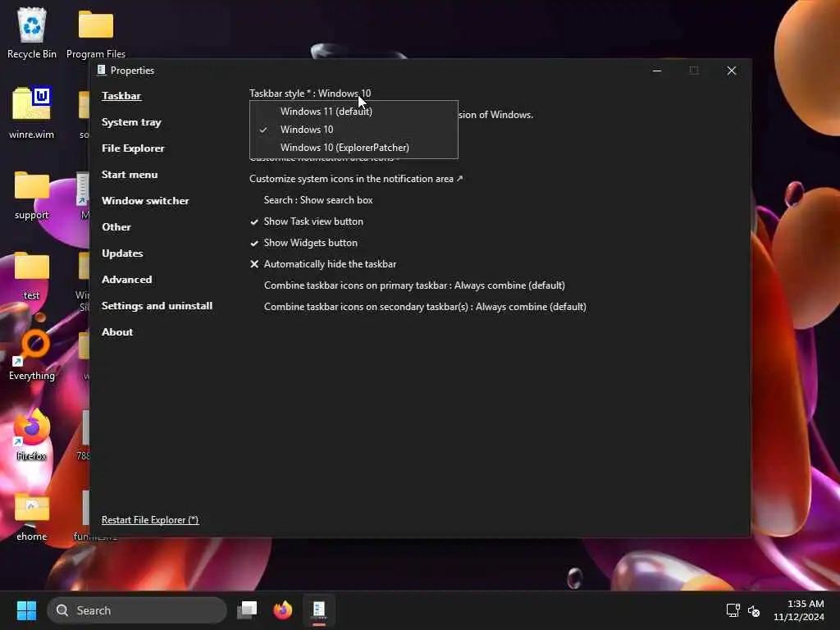Open the Program Files folder icon
The width and height of the screenshot is (840, 630).
pyautogui.click(x=96, y=33)
